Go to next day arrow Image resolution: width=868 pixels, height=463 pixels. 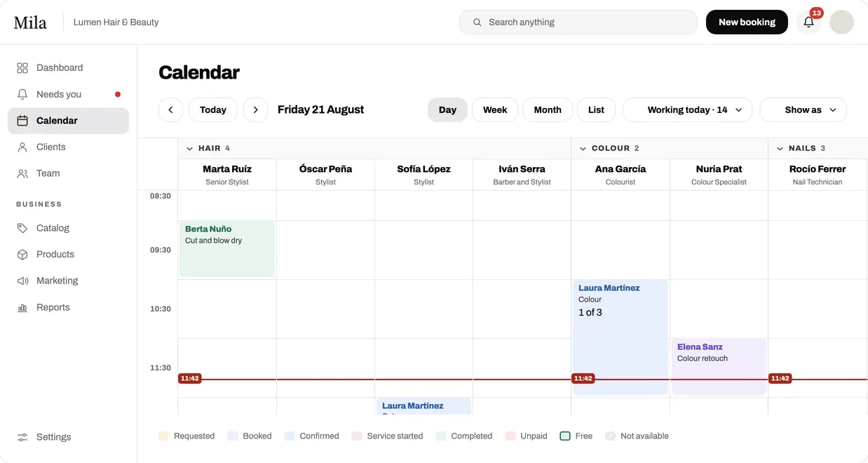tap(256, 109)
